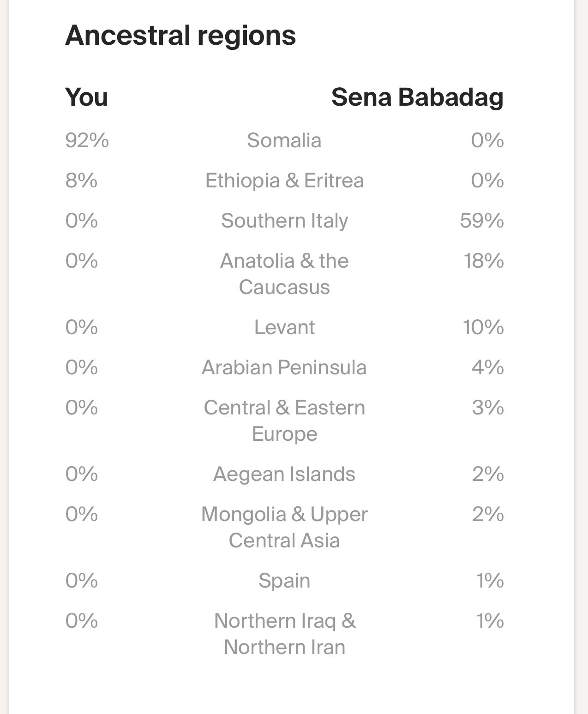Open the Somalia region row
588x714 pixels.
click(x=284, y=140)
